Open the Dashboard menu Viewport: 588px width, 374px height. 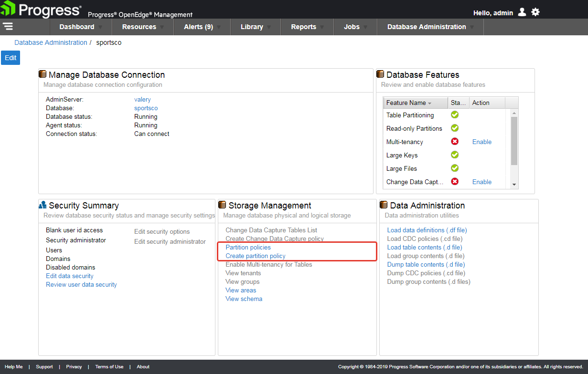coord(81,27)
